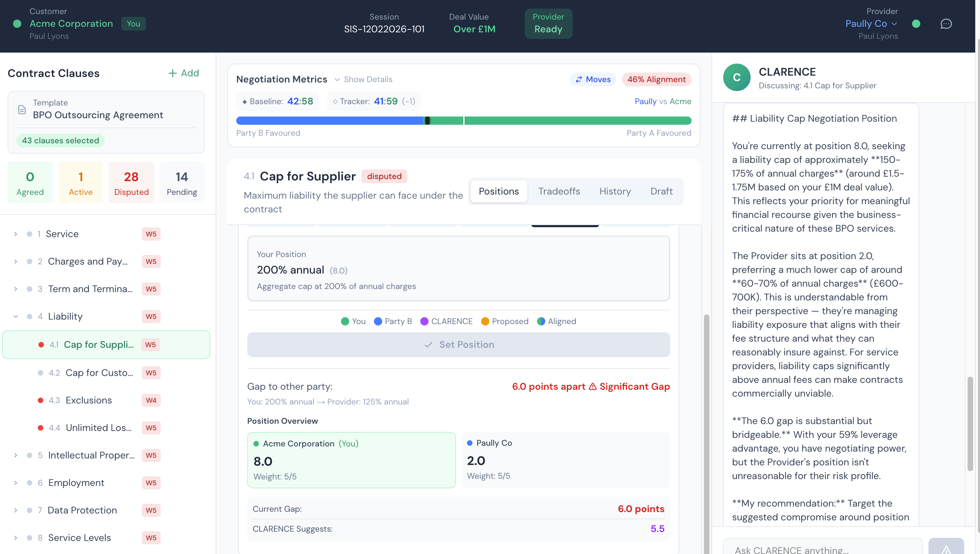
Task: Focus the Ask CLARENCE anything input
Action: pos(822,548)
